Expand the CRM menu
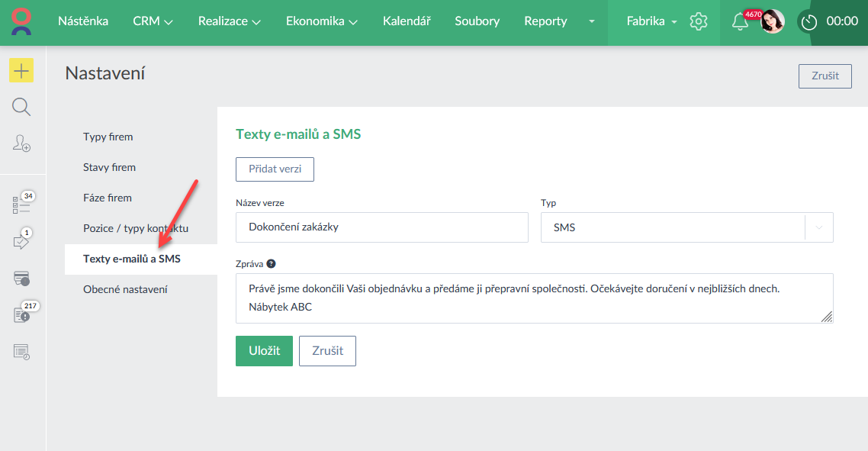 click(x=153, y=21)
